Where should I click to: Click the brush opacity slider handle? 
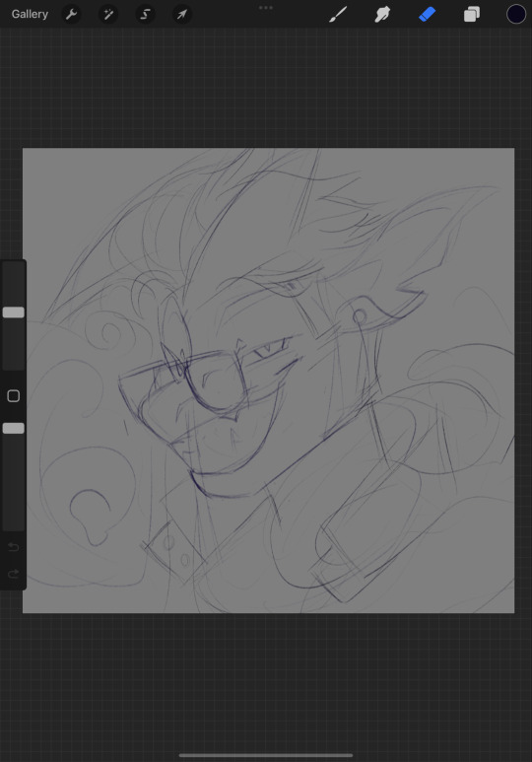coord(14,428)
